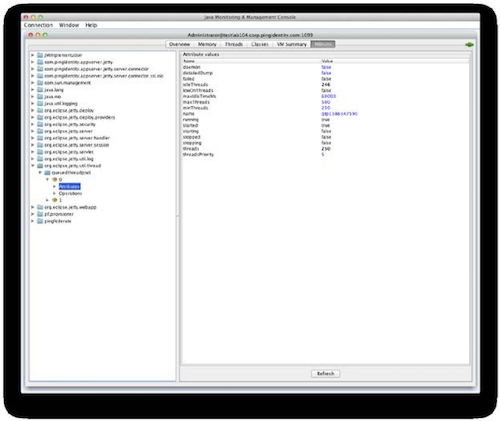The width and height of the screenshot is (500, 421).
Task: Expand the java.lang node arrow
Action: pyautogui.click(x=33, y=90)
